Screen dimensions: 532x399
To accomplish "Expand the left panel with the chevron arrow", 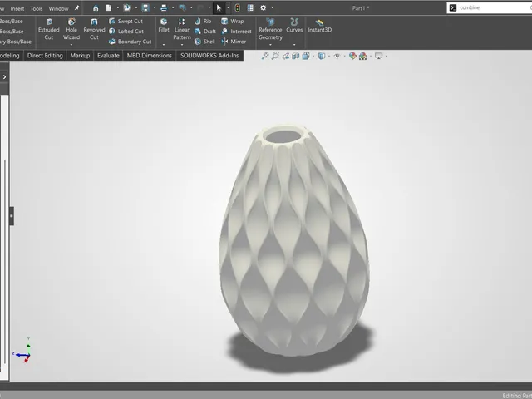I will (x=4, y=77).
